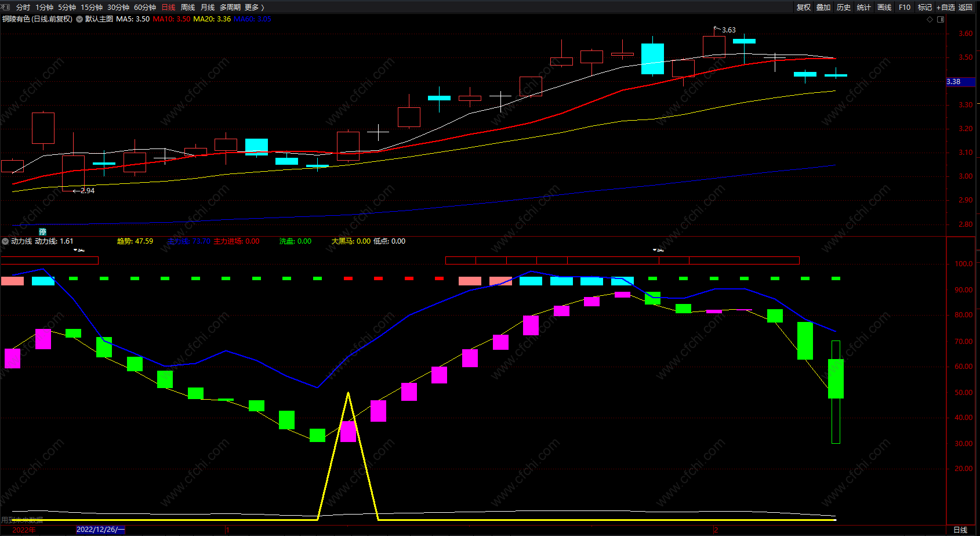
Task: Open 历史 history view
Action: click(x=844, y=8)
